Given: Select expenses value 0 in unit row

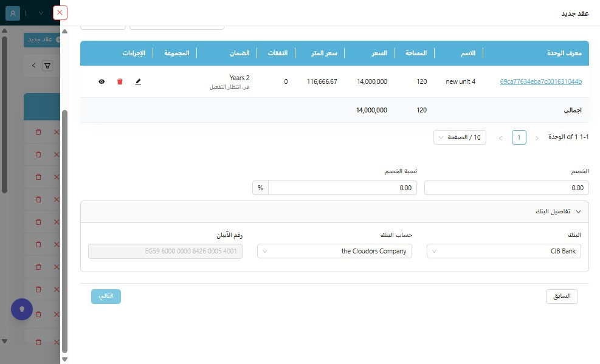Looking at the screenshot, I should pyautogui.click(x=286, y=81).
